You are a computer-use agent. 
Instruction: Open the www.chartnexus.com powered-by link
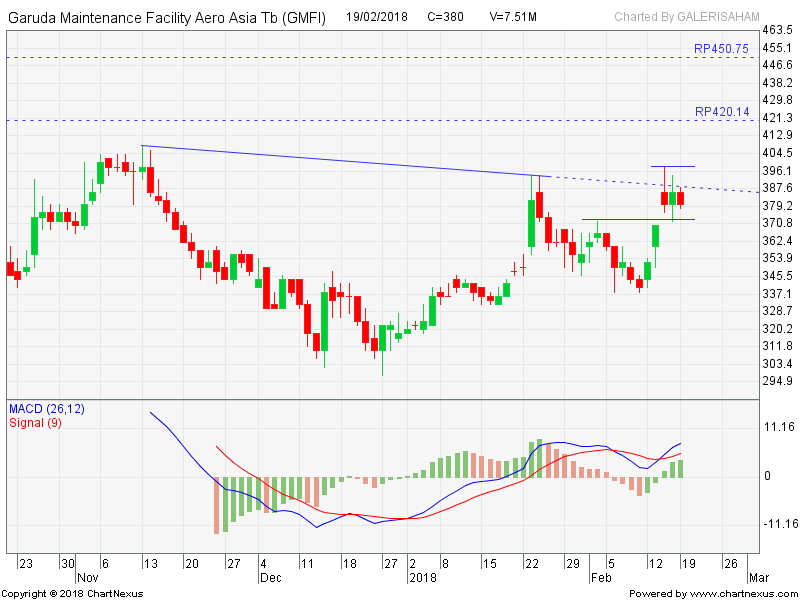[x=712, y=594]
